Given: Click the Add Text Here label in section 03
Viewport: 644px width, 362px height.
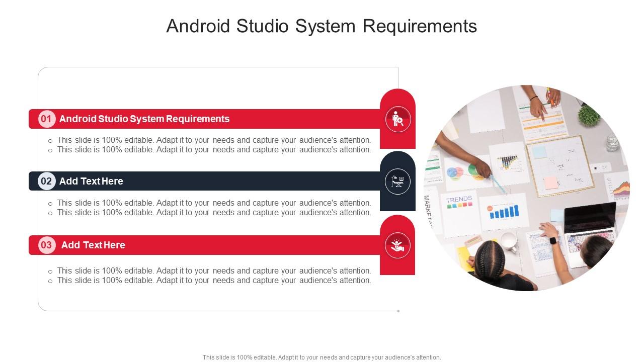Looking at the screenshot, I should [x=94, y=245].
